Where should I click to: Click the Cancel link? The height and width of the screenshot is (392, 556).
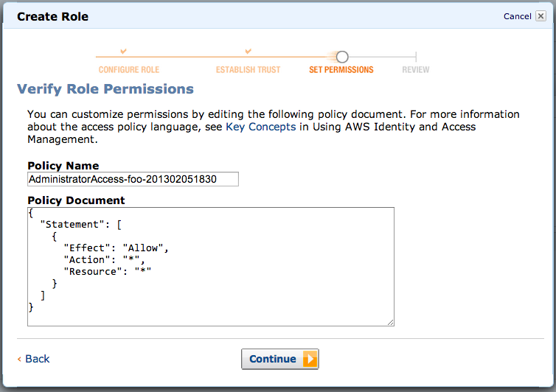point(517,16)
